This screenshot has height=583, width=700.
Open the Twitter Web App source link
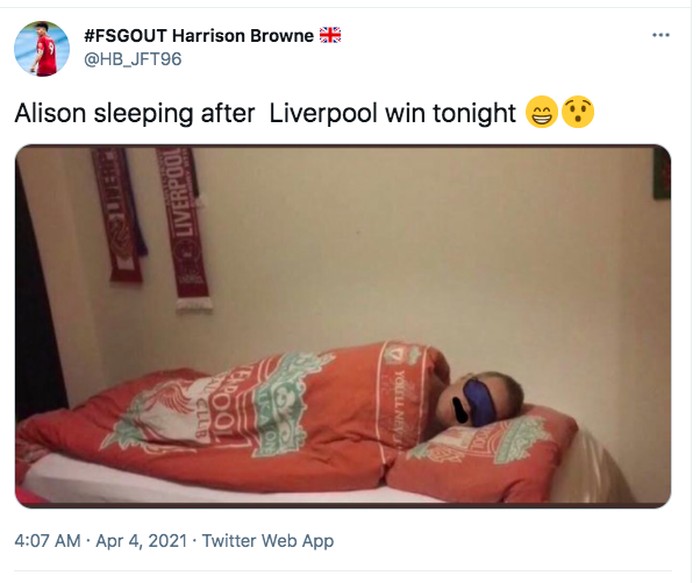tap(268, 541)
